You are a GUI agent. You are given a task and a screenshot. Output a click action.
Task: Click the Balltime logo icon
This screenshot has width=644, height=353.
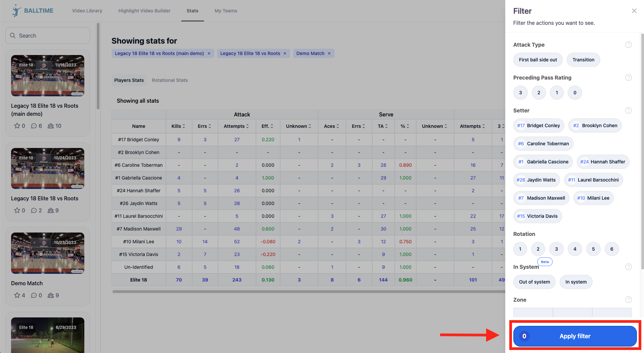pyautogui.click(x=16, y=11)
